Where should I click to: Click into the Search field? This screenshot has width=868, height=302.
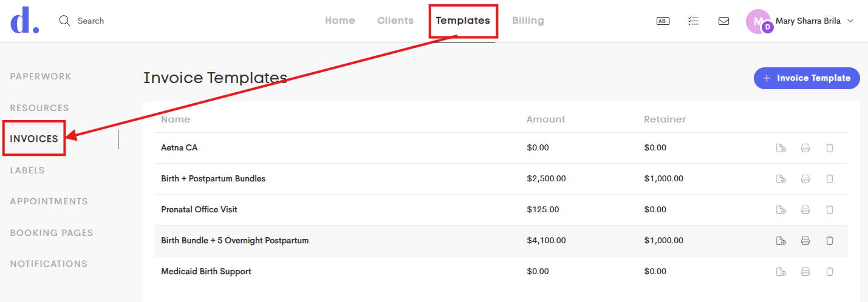91,21
